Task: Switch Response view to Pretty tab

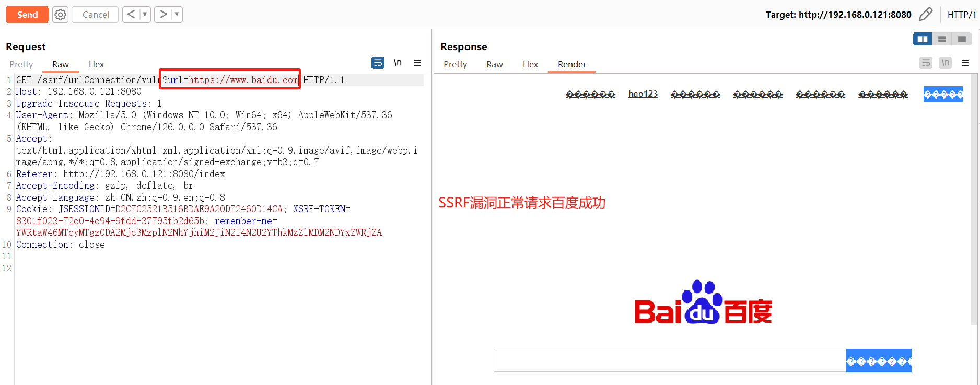Action: [455, 64]
